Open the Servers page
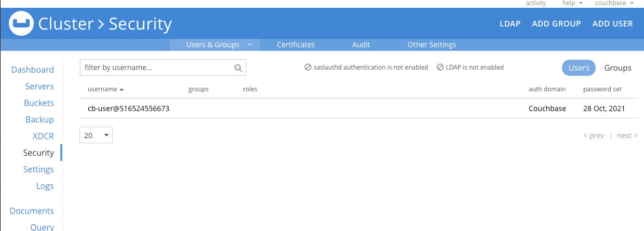Viewport: 644px width, 231px height. click(x=39, y=86)
